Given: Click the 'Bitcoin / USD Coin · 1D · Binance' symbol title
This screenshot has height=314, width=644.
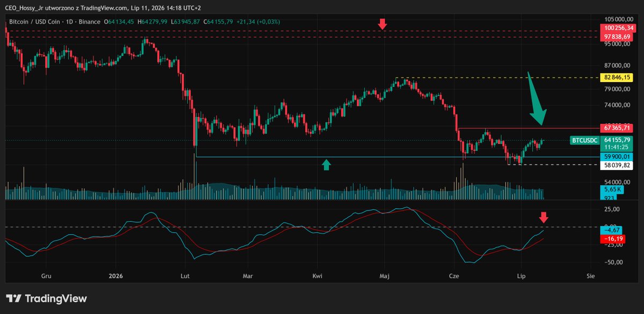Looking at the screenshot, I should (56, 21).
